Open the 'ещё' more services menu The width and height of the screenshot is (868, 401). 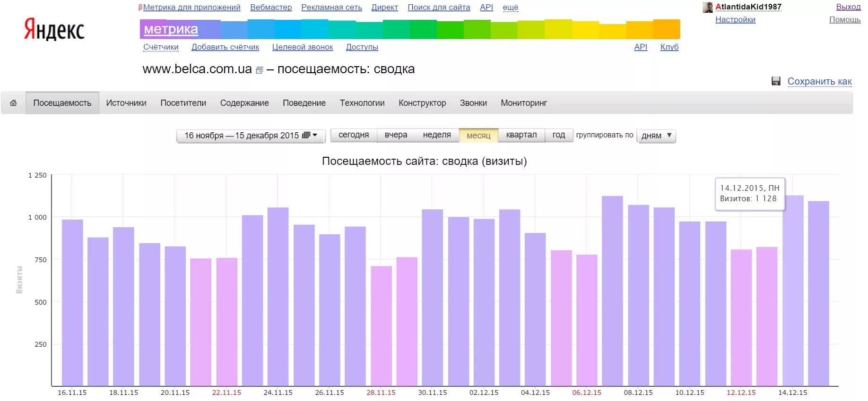pos(510,8)
